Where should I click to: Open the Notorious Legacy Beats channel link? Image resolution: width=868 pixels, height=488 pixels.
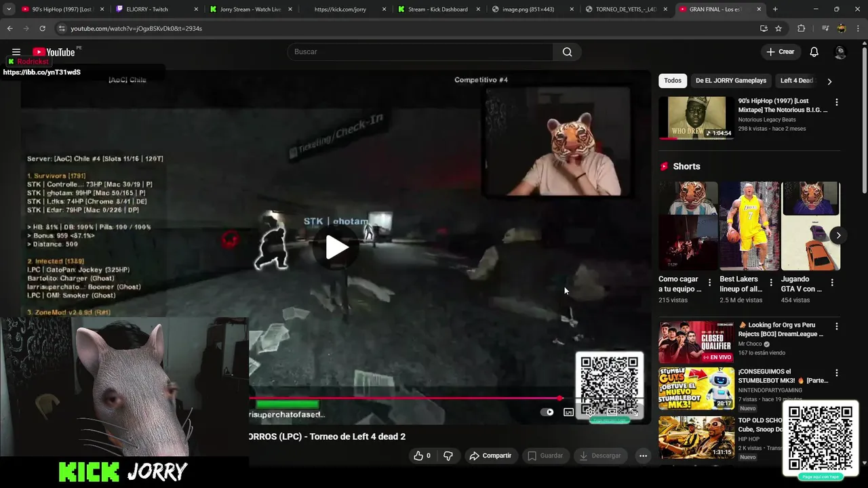(x=767, y=120)
